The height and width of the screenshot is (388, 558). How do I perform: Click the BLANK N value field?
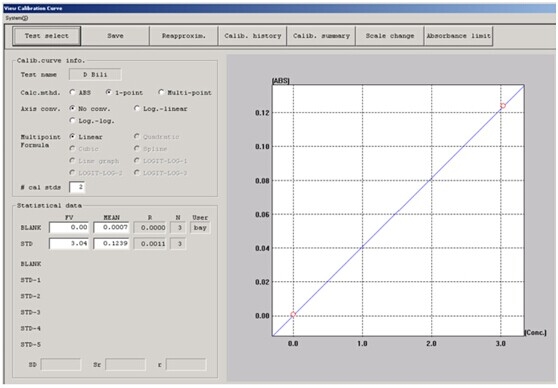(178, 227)
